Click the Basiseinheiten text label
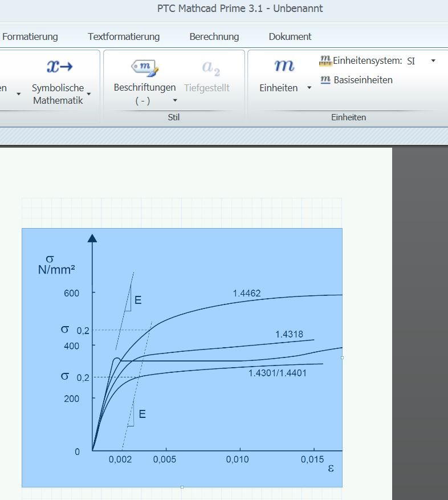Image resolution: width=448 pixels, height=500 pixels. 363,80
